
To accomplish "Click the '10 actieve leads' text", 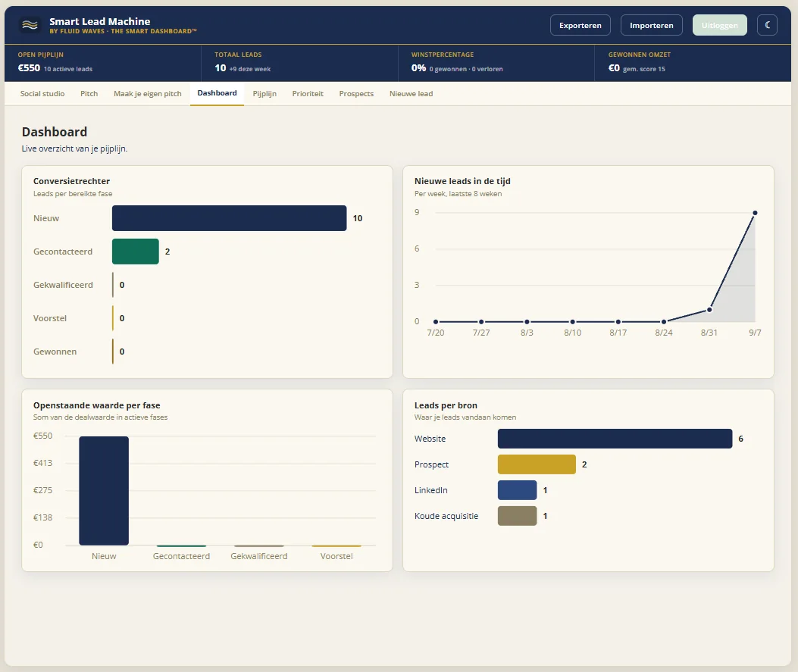I will click(x=68, y=69).
